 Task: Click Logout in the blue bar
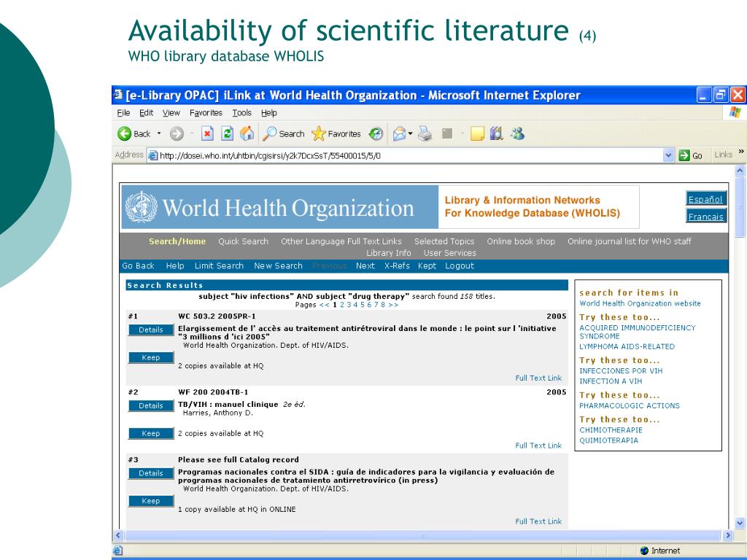(x=460, y=265)
